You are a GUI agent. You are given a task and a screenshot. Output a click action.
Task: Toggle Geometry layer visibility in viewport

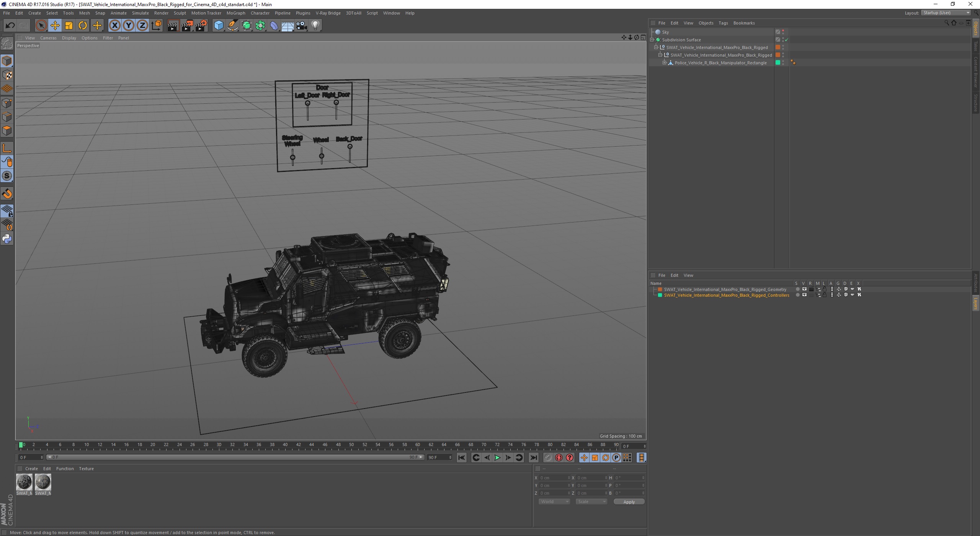(804, 289)
